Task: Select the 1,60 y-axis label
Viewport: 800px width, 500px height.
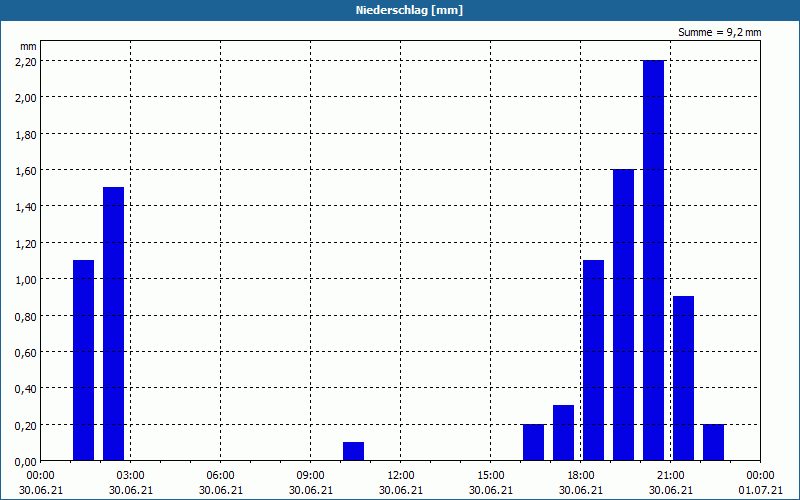Action: click(x=26, y=170)
